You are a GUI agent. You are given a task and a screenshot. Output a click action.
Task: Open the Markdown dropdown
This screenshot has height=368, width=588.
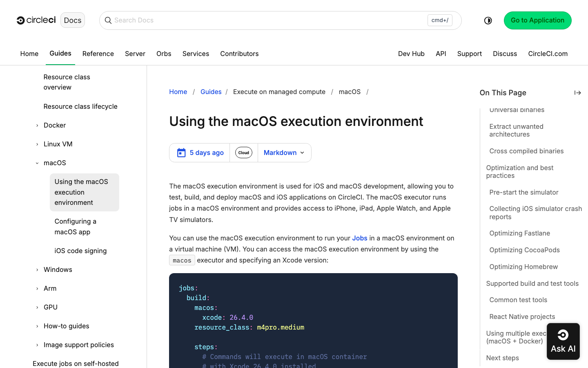click(x=284, y=153)
